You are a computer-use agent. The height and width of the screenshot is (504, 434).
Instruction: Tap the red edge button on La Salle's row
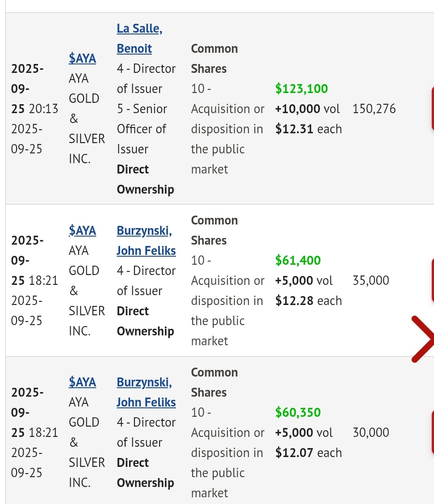click(x=432, y=109)
